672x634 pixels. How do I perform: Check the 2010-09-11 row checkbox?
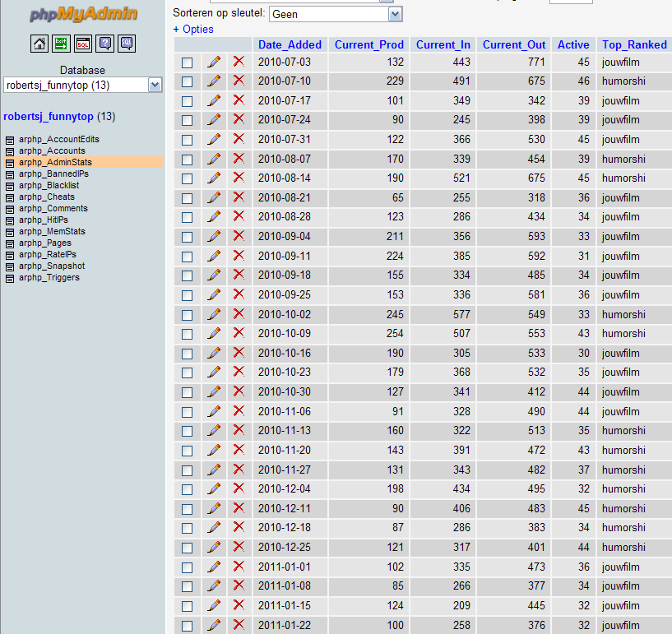(188, 257)
